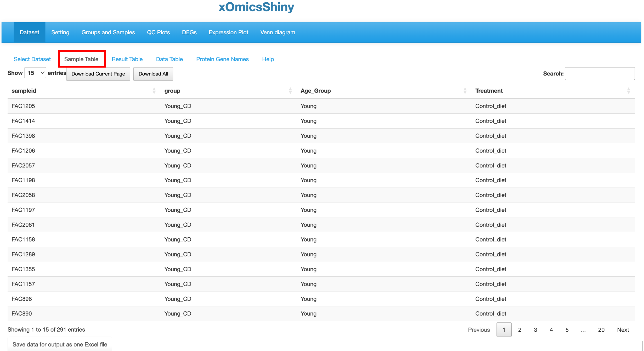Open the Result Table sub-tab
Screen dimensions: 644x351
point(127,59)
